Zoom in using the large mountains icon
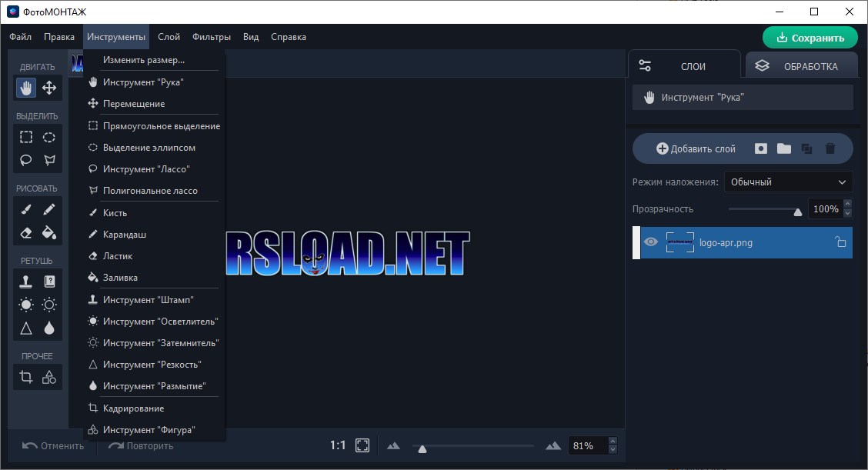 click(553, 445)
